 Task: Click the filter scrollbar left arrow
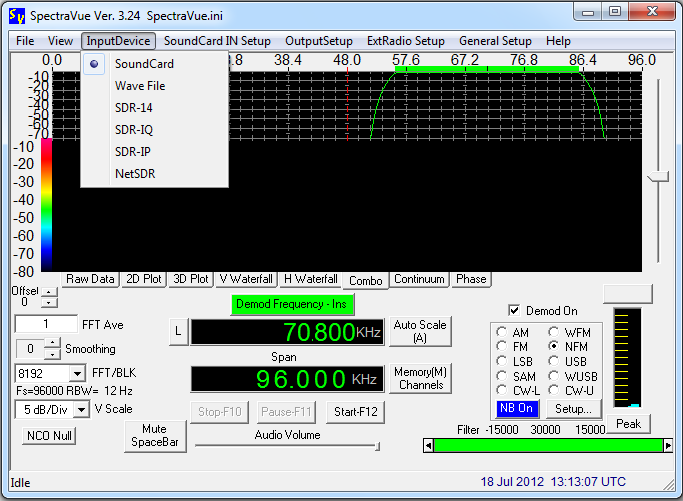tap(428, 445)
